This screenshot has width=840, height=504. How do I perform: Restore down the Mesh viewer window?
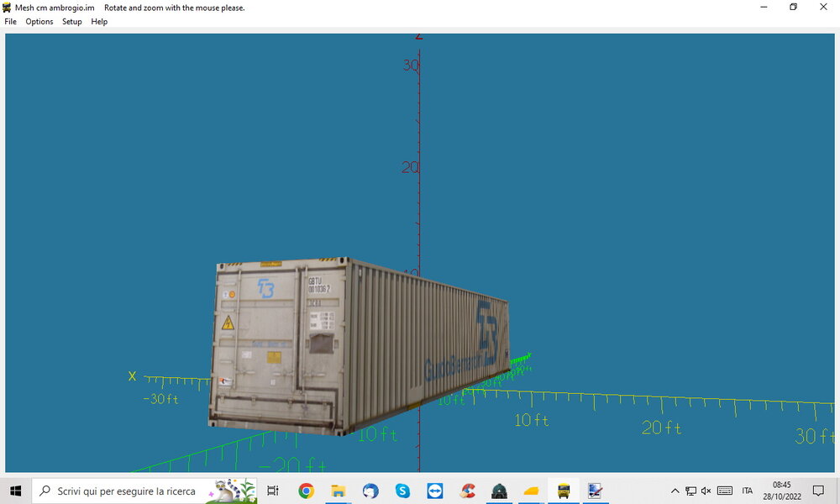tap(794, 8)
